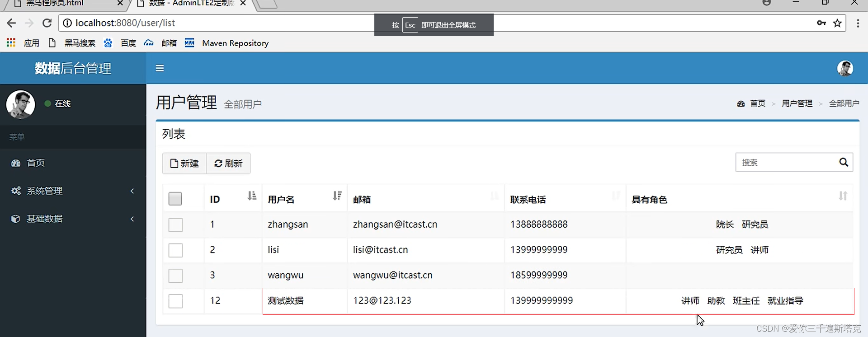The width and height of the screenshot is (868, 337).
Task: Click the 用户管理 breadcrumb link
Action: [797, 104]
